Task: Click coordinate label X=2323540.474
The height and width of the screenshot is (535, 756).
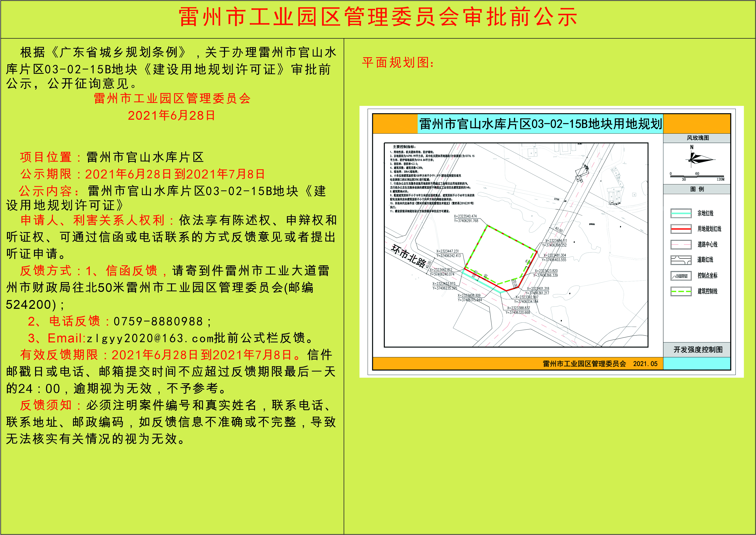Action: (465, 216)
